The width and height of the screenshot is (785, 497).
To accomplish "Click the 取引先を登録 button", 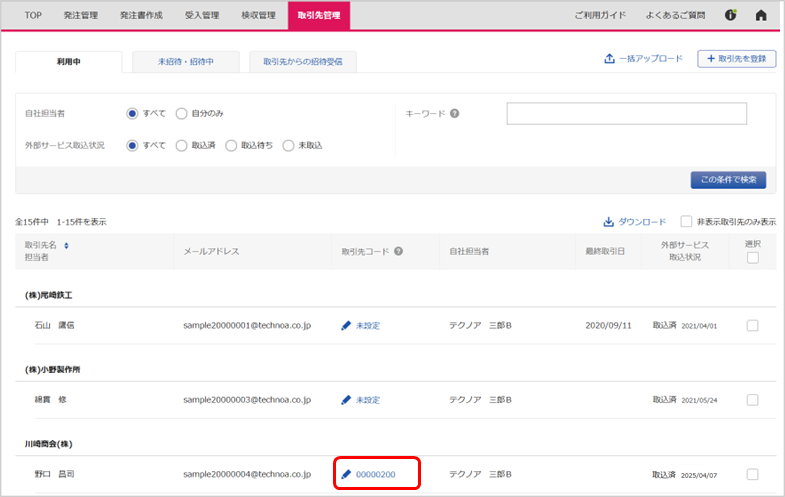I will (736, 59).
